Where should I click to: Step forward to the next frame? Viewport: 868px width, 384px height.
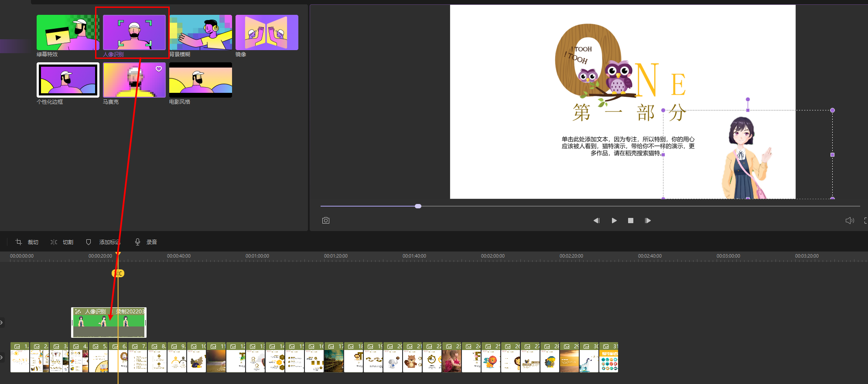tap(648, 221)
